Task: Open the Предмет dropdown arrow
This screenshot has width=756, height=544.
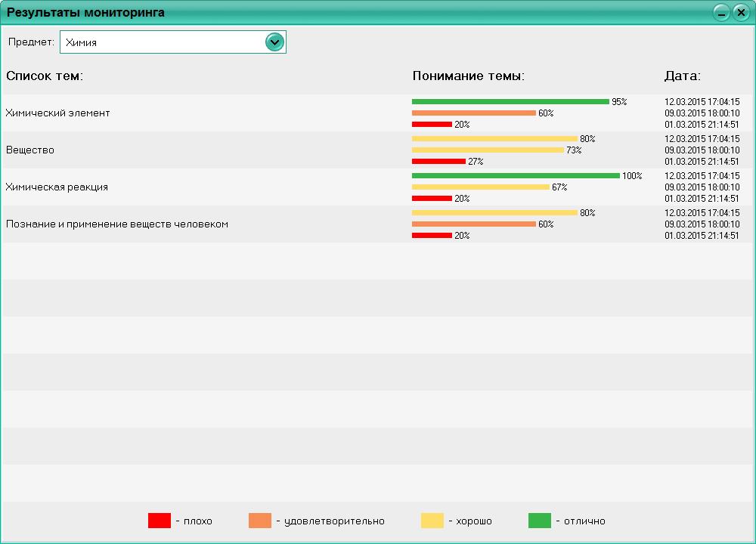Action: 274,42
